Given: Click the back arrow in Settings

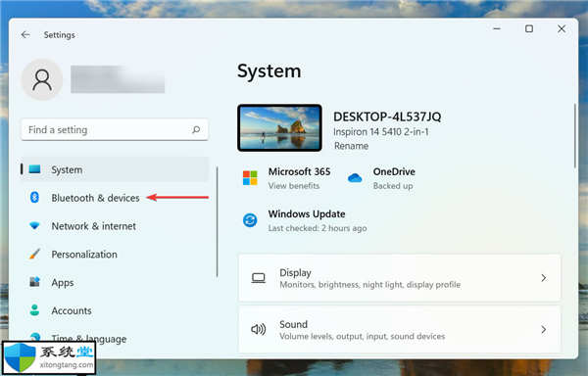Looking at the screenshot, I should tap(25, 35).
